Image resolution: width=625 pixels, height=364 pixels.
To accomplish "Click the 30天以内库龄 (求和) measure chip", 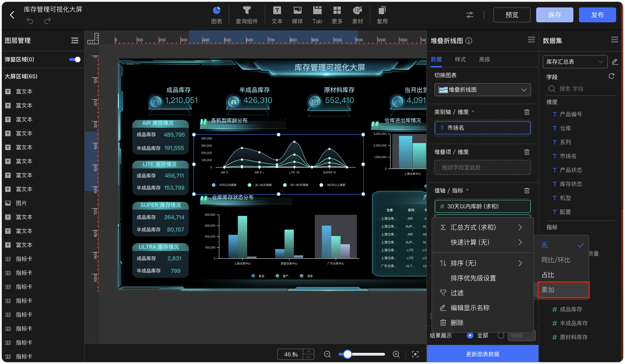I will [x=482, y=206].
